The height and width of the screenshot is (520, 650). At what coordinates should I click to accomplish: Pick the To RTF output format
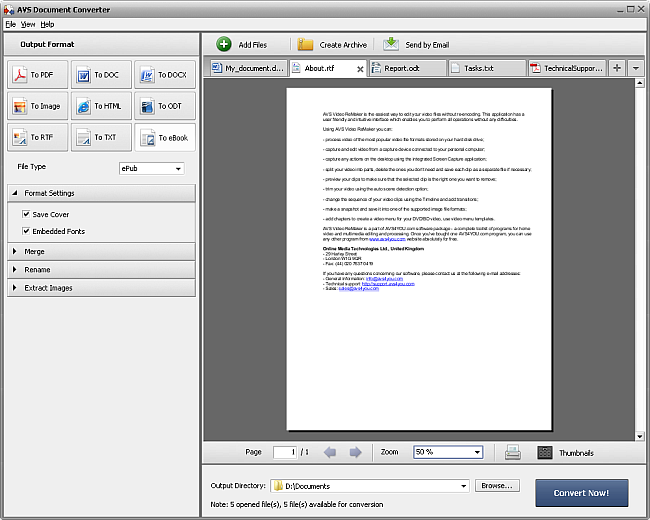37,137
